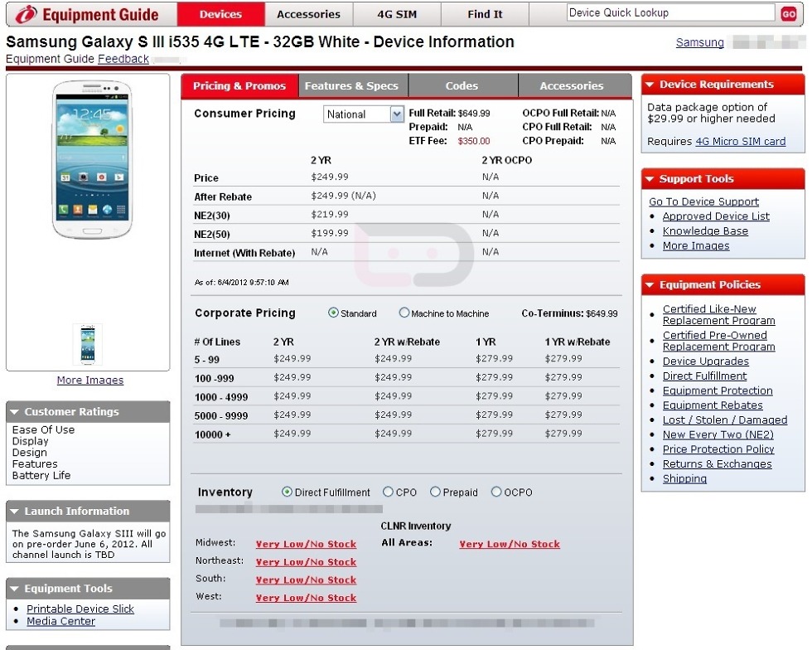Screen dimensions: 812x650
Task: Switch to the Features & Specs tab
Action: coord(351,86)
